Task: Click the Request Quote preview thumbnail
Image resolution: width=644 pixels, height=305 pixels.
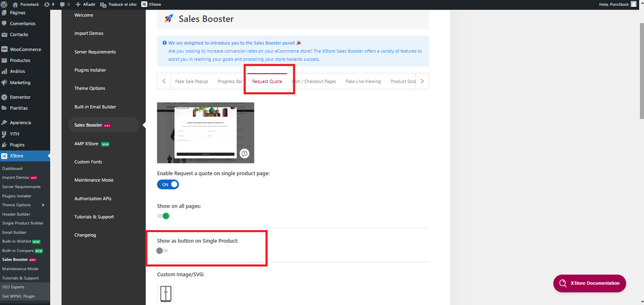Action: [x=205, y=133]
